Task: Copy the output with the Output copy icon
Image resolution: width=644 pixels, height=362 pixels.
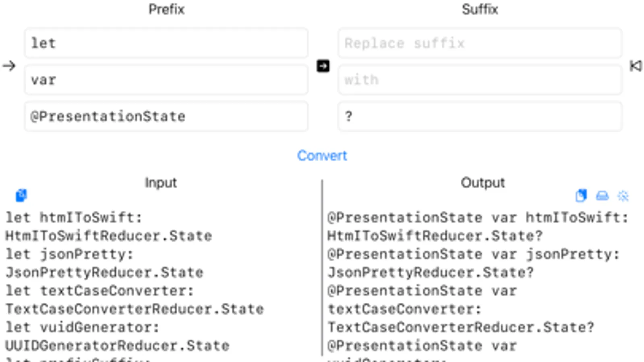Action: (x=581, y=195)
